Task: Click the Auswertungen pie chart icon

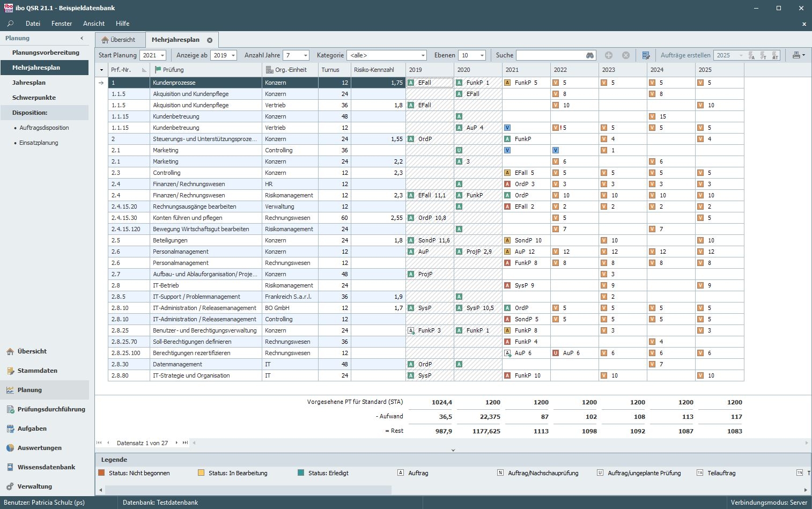Action: (10, 448)
